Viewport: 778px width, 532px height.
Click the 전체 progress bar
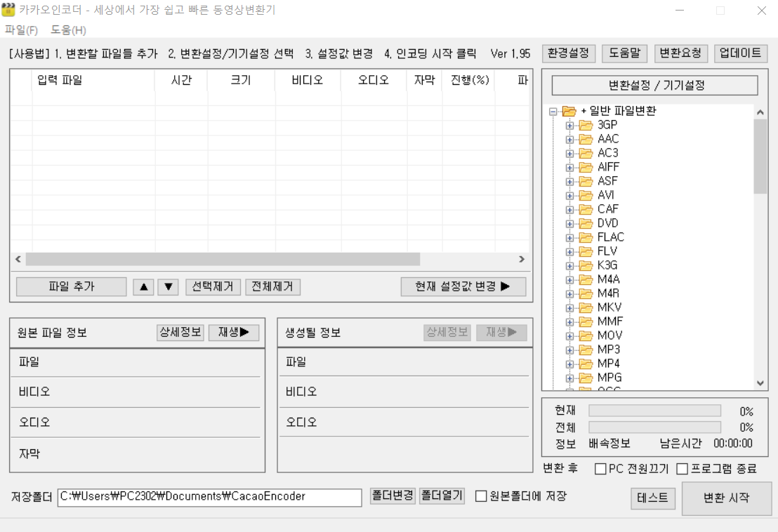tap(654, 427)
